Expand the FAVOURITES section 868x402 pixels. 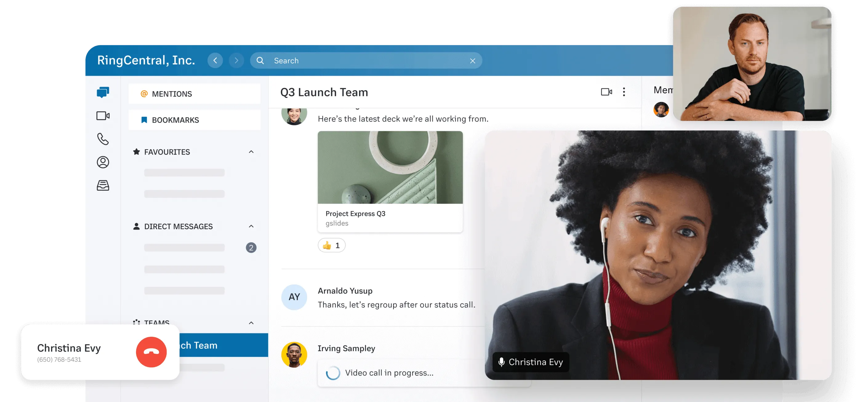251,152
